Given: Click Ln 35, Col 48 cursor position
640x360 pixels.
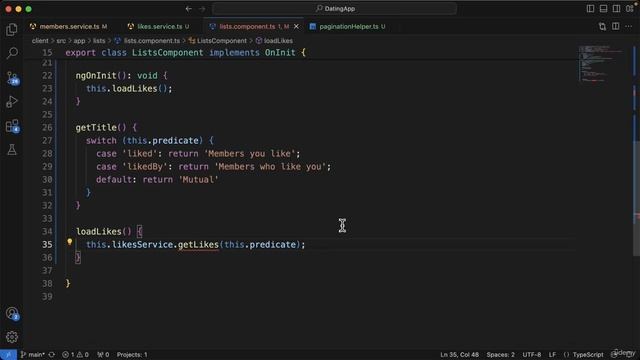Looking at the screenshot, I should click(x=459, y=355).
